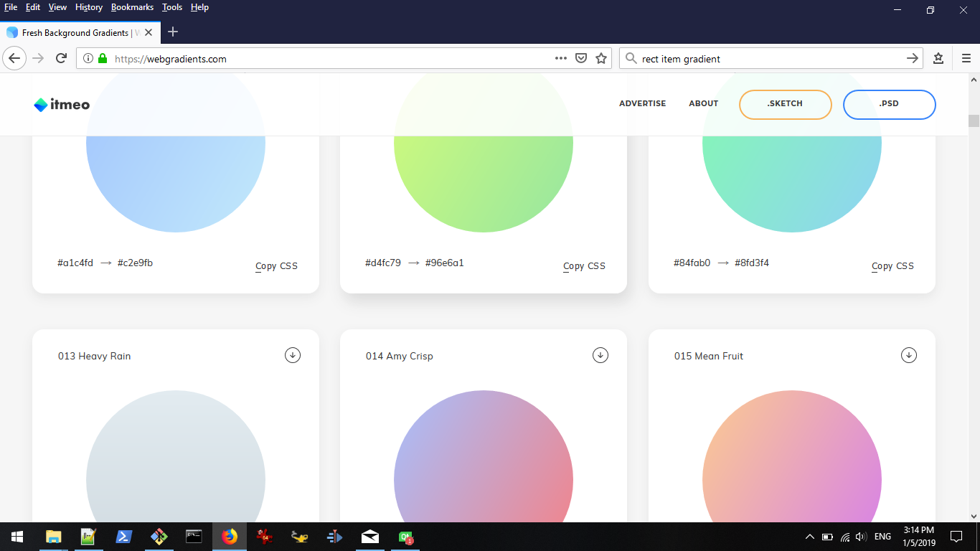Click the .PSD download button
This screenshot has height=551, width=980.
(x=889, y=104)
